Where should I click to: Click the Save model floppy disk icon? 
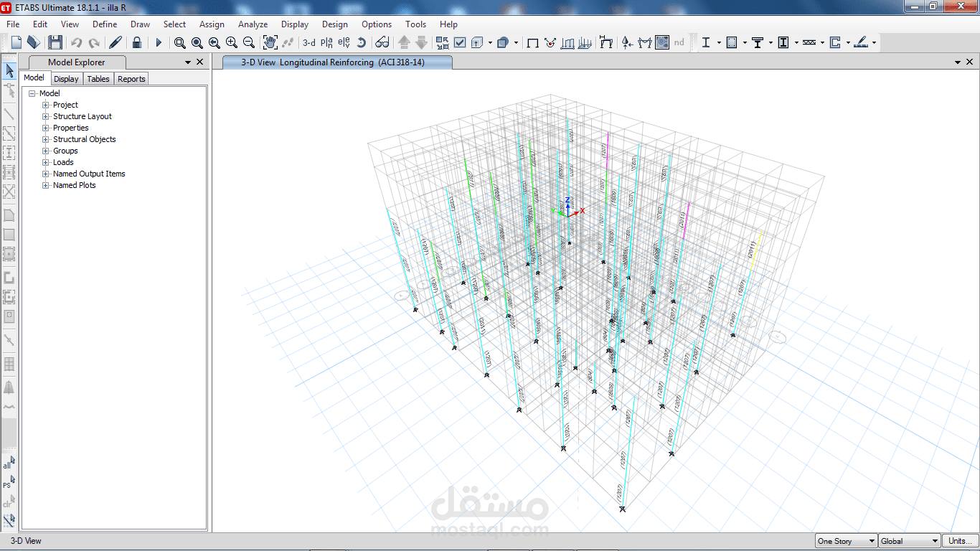[55, 43]
